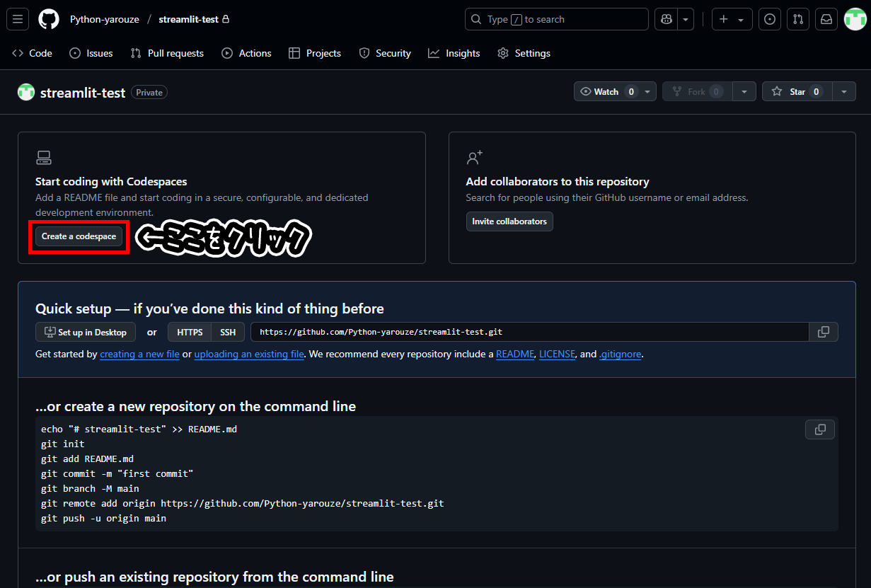Click the add collaborator person icon
The image size is (871, 588).
click(474, 157)
